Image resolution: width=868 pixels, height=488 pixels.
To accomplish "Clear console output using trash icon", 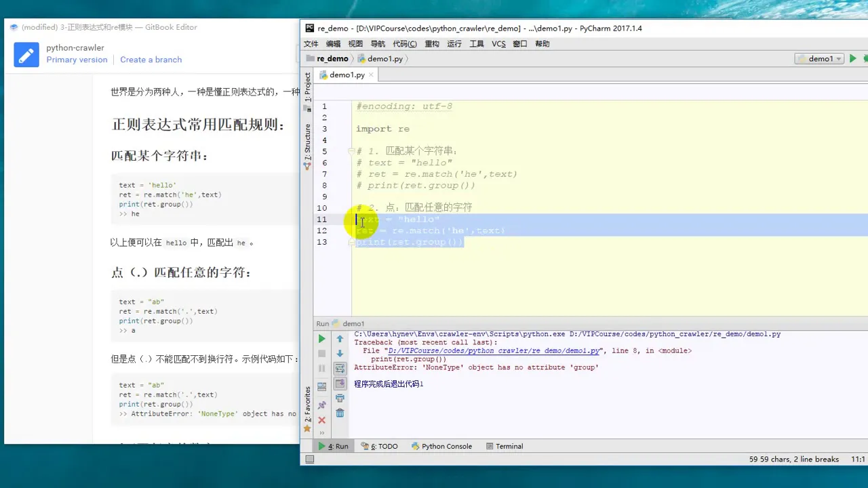I will (x=340, y=413).
